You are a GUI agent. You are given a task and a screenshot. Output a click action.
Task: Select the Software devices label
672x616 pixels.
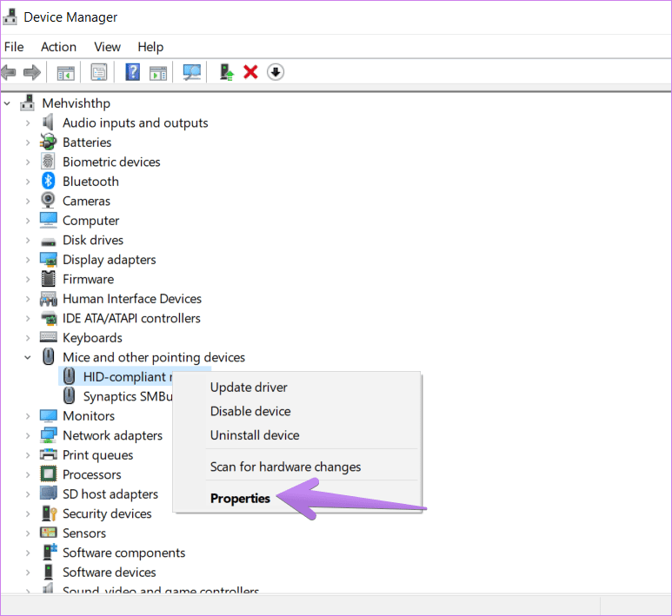tap(110, 572)
